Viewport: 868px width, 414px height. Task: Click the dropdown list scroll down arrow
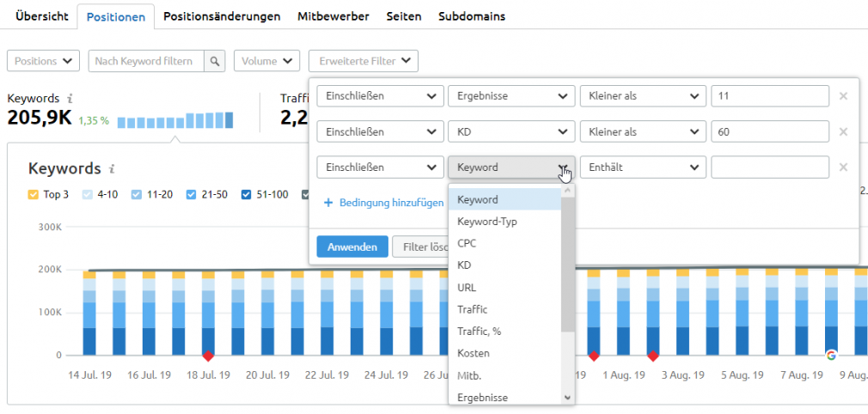pos(568,398)
